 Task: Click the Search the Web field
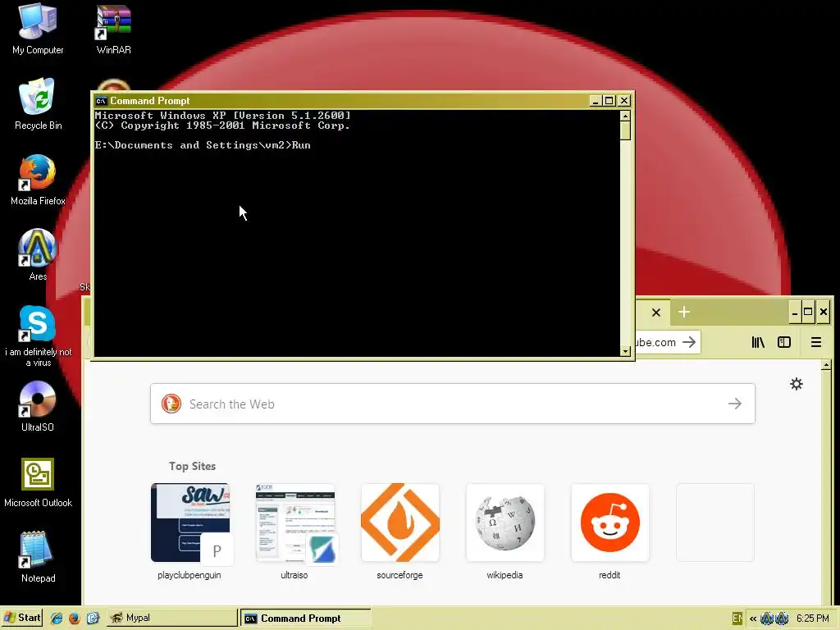click(453, 404)
